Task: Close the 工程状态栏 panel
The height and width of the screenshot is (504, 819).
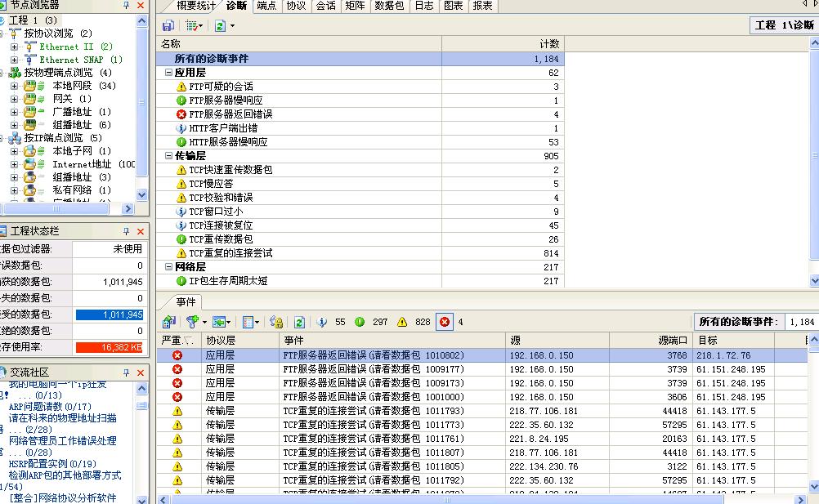Action: (x=141, y=231)
